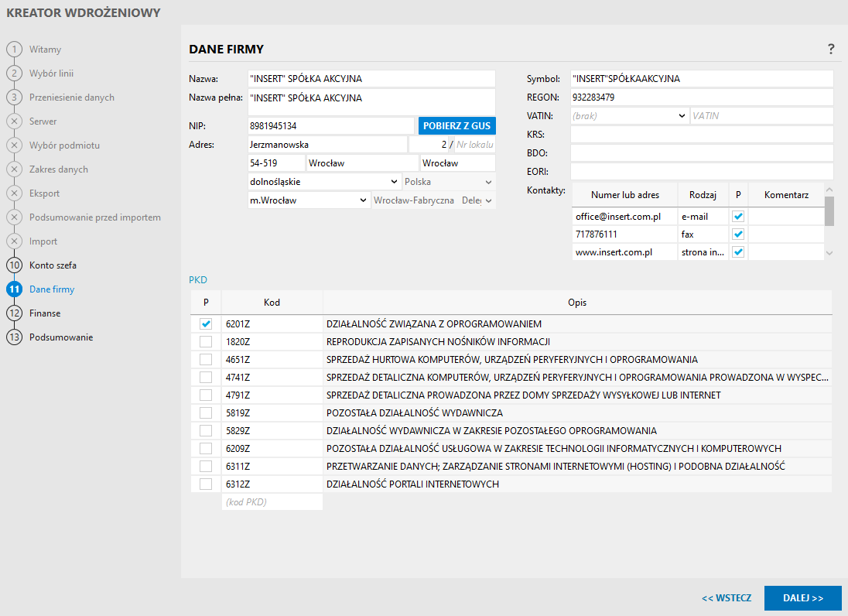Image resolution: width=848 pixels, height=616 pixels.
Task: Click the PKD section link
Action: pyautogui.click(x=198, y=279)
